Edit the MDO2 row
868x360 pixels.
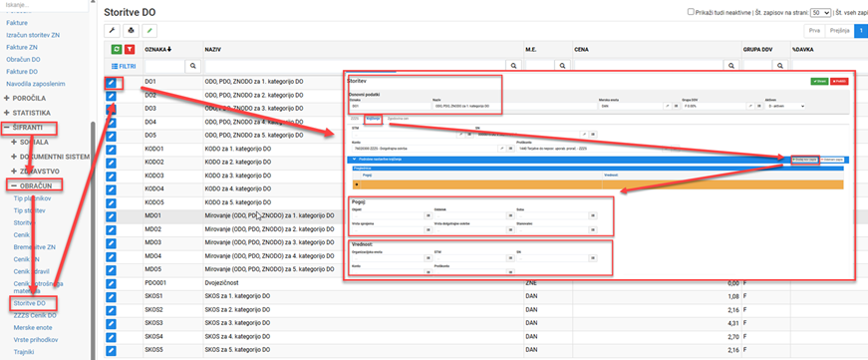[112, 229]
